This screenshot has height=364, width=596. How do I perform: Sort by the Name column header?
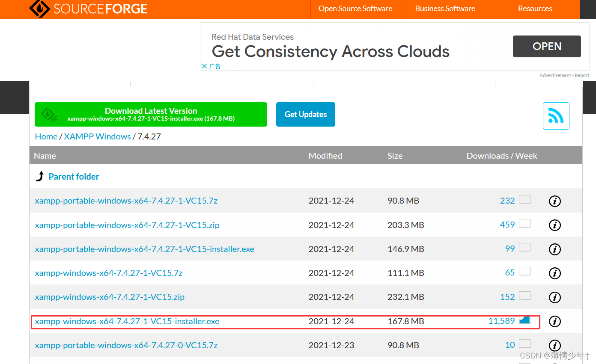[x=45, y=156]
